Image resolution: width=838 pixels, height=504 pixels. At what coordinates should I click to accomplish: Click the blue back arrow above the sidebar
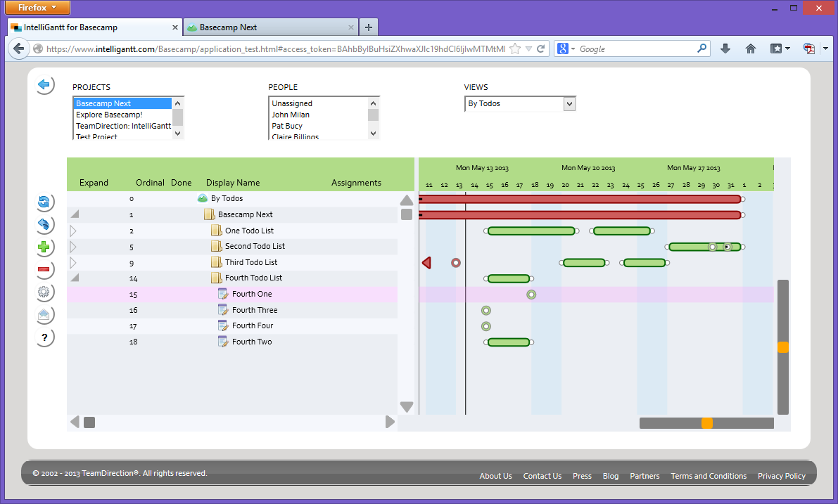click(44, 85)
